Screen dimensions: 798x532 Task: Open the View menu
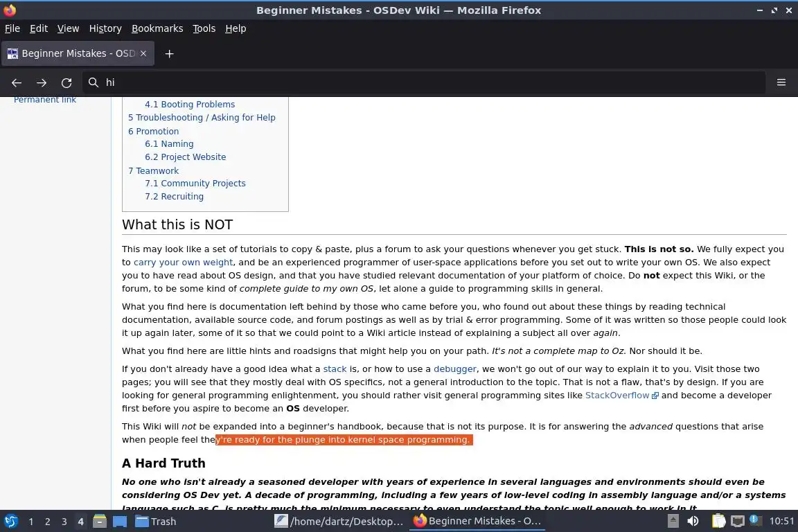[x=68, y=28]
